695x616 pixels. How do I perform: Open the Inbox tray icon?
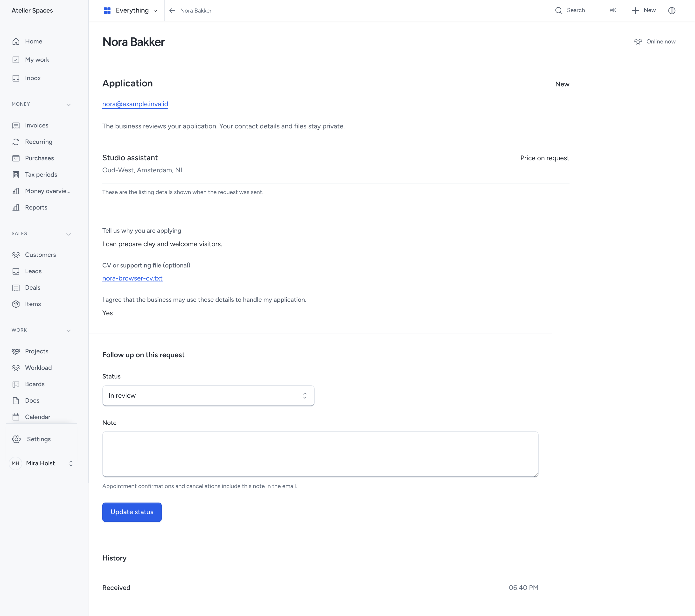(x=16, y=78)
